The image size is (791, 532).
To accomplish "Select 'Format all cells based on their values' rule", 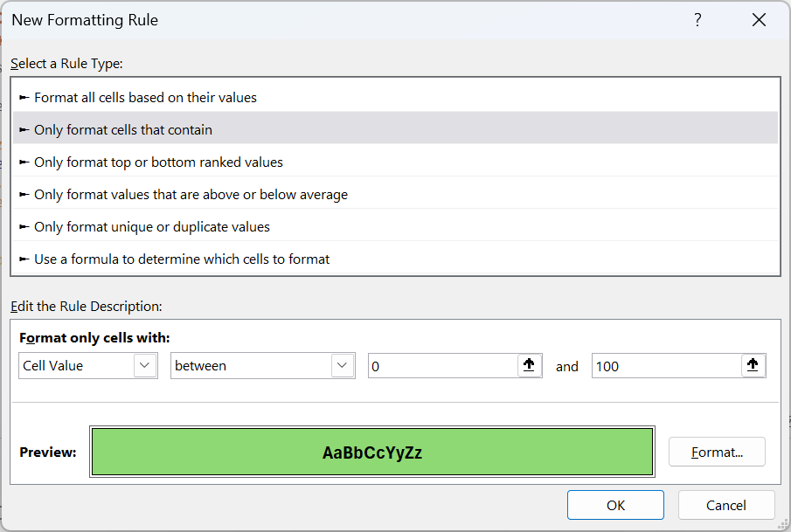I will (395, 97).
